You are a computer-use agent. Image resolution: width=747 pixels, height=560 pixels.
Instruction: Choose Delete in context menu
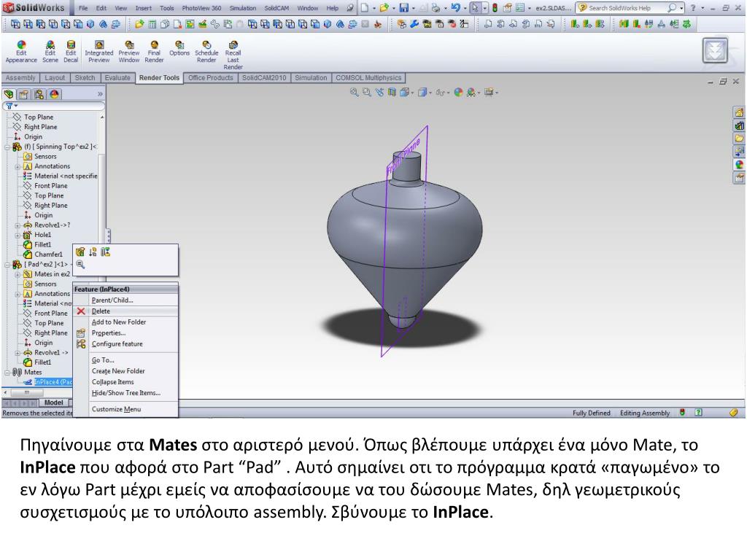click(x=125, y=311)
